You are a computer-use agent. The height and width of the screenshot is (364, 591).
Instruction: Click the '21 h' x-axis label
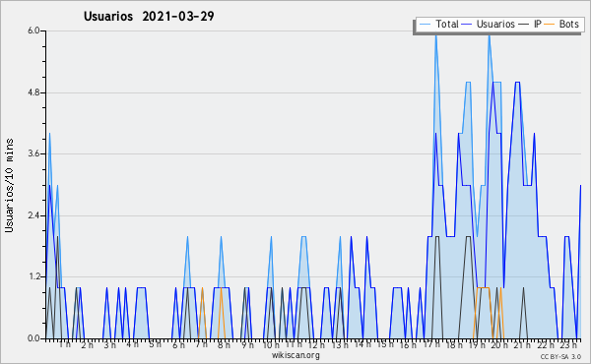click(522, 344)
